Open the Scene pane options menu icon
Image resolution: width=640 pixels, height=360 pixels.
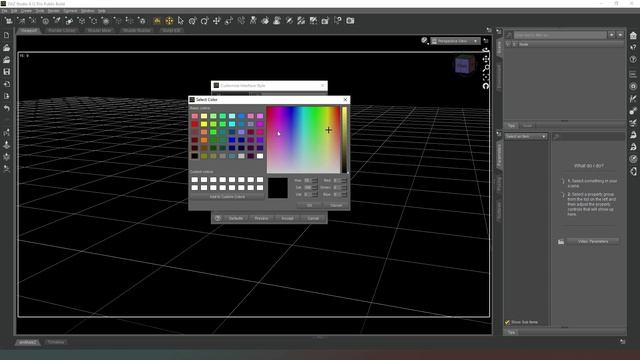(499, 31)
